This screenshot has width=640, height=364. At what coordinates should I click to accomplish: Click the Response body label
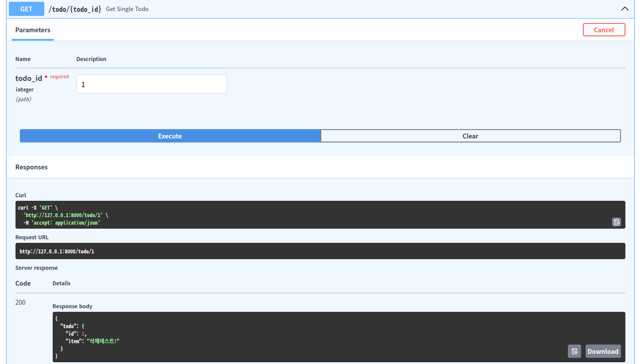tap(72, 306)
